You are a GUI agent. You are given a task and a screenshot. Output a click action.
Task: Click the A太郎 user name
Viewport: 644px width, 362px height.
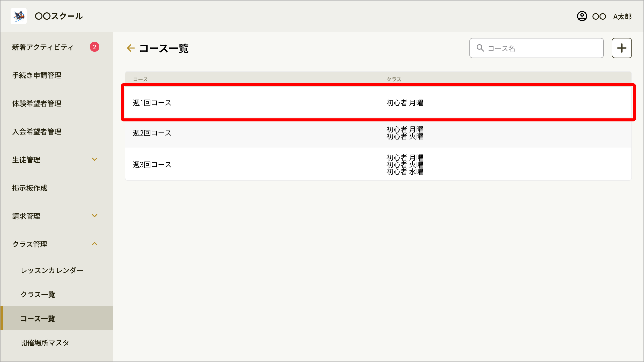(622, 17)
